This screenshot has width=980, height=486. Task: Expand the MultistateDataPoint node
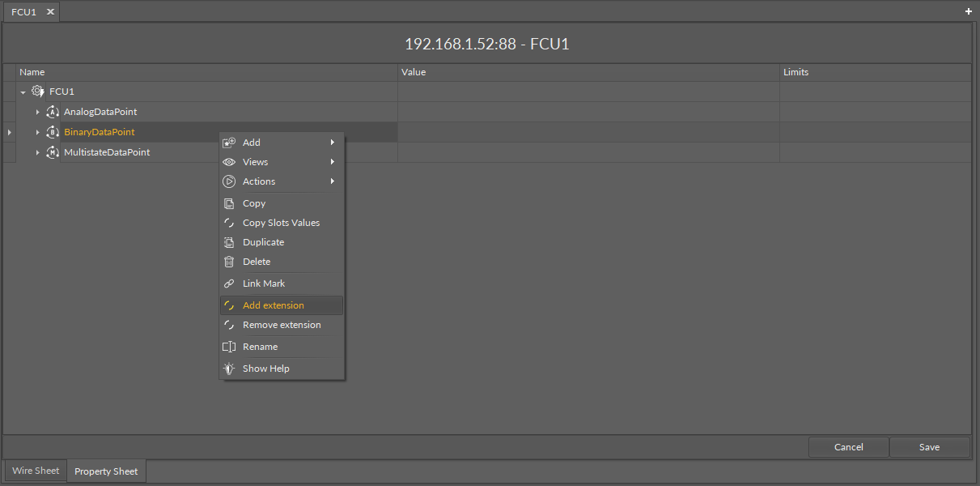tap(37, 152)
